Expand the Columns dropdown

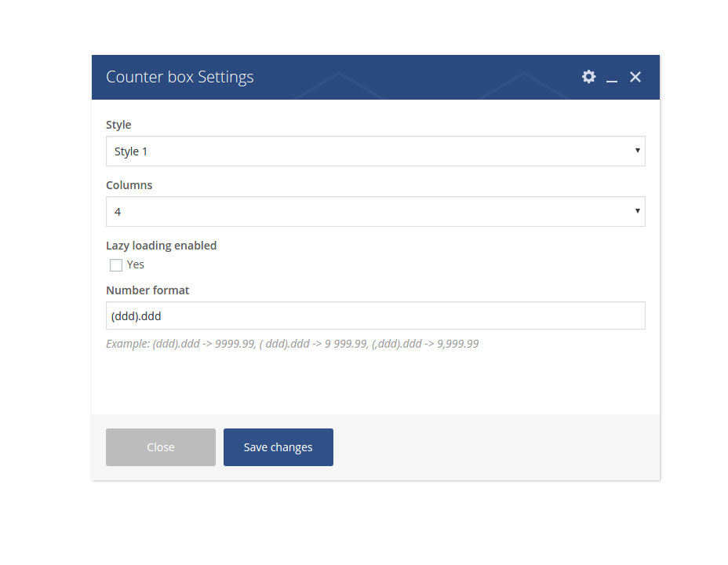(x=375, y=212)
